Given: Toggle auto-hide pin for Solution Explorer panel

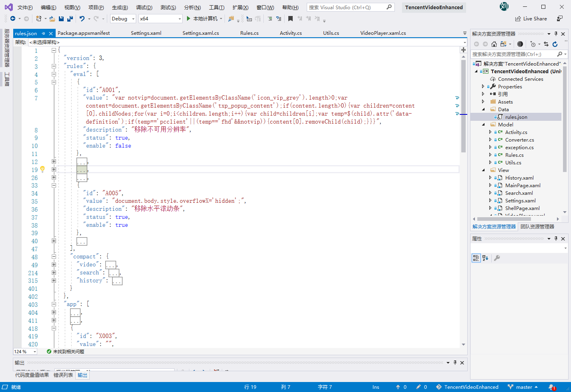Looking at the screenshot, I should pyautogui.click(x=555, y=34).
